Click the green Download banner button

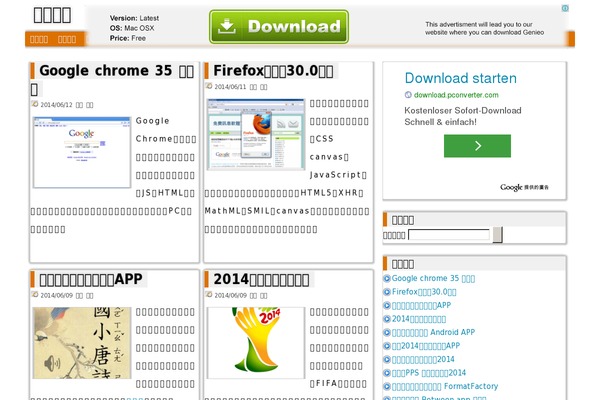(279, 26)
